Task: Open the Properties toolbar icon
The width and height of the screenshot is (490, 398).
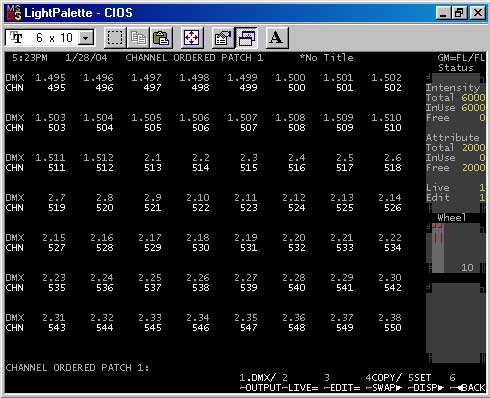Action: click(x=223, y=38)
